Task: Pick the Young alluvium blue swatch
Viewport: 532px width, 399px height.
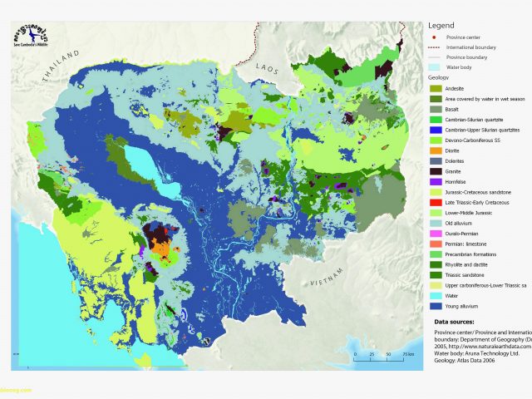Action: [x=435, y=305]
